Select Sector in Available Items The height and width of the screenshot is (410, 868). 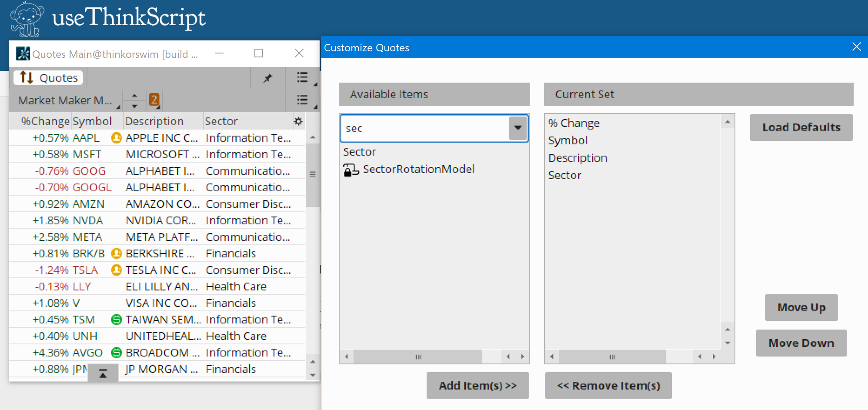pyautogui.click(x=360, y=152)
